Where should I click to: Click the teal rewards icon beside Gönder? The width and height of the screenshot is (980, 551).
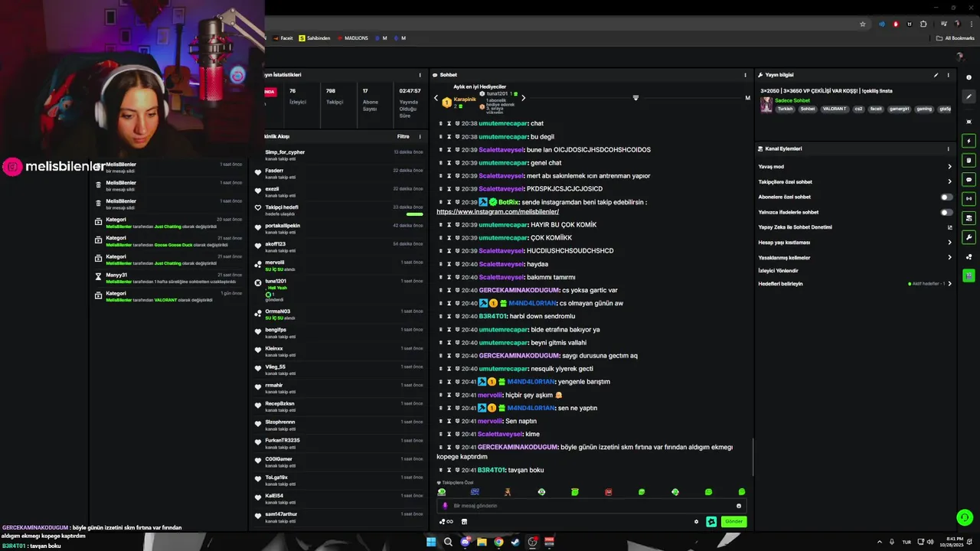[711, 522]
